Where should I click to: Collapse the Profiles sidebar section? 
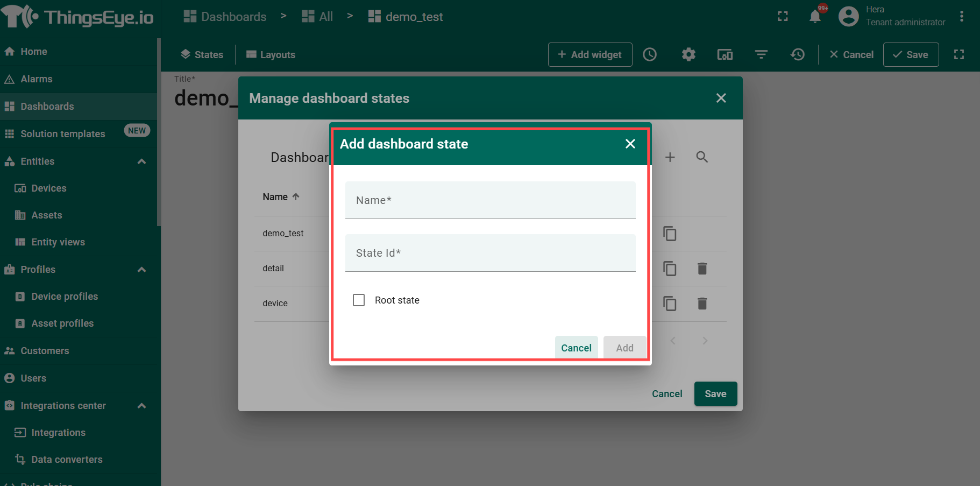pos(142,270)
